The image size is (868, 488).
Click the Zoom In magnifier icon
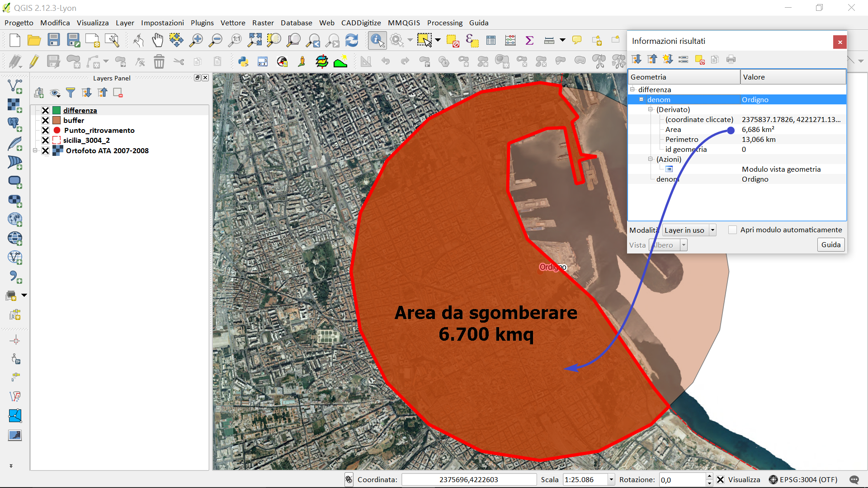196,41
